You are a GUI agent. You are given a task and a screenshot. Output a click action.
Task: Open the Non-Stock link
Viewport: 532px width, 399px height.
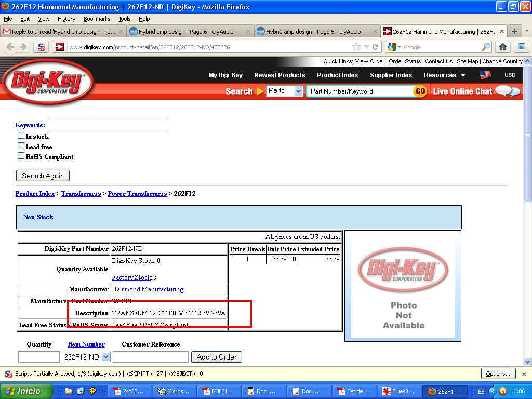(38, 217)
